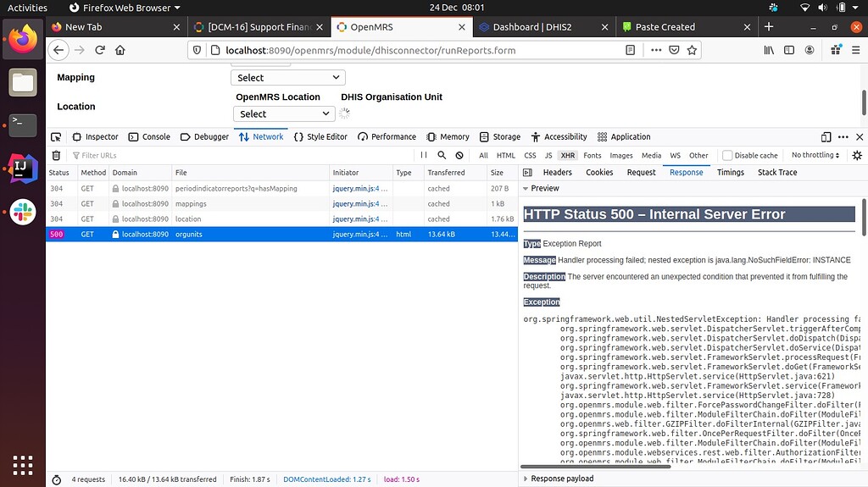
Task: Collapse the network details pane toggle
Action: pyautogui.click(x=527, y=173)
